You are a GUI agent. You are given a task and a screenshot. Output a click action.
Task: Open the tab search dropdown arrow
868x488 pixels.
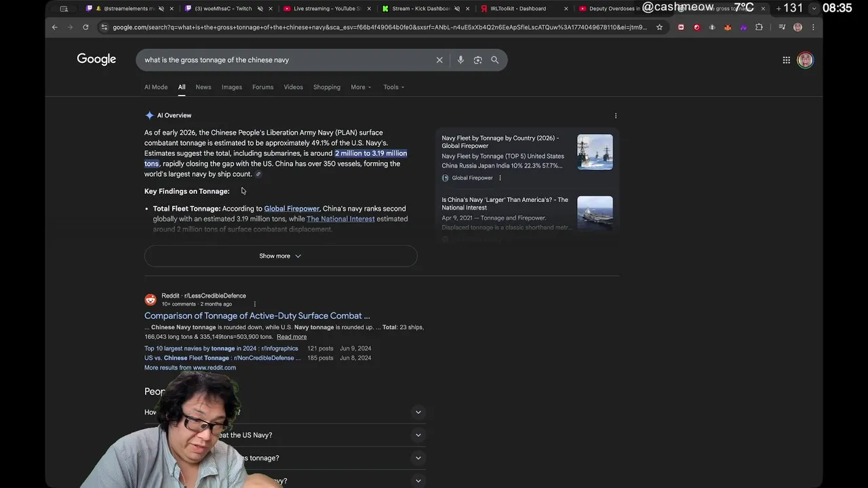814,9
